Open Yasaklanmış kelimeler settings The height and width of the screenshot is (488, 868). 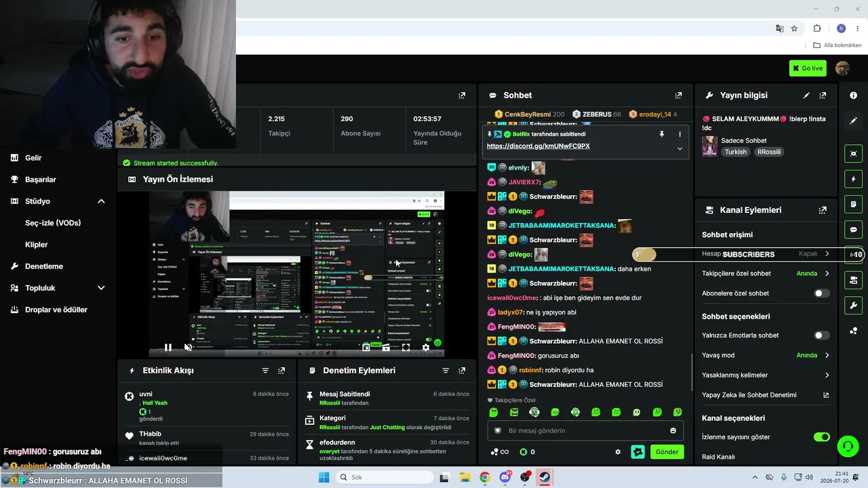[766, 375]
